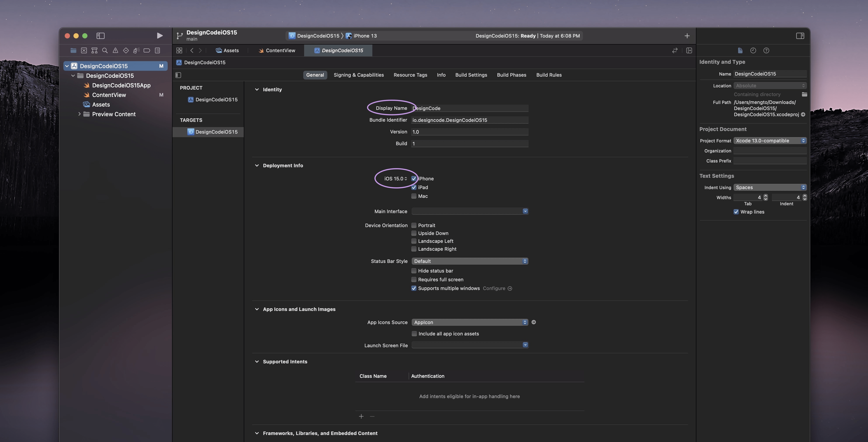Switch to the Build Settings tab
Image resolution: width=868 pixels, height=442 pixels.
click(x=471, y=75)
